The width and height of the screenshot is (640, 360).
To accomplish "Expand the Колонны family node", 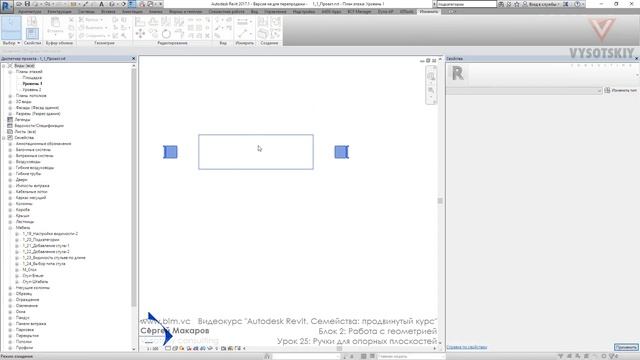I will 10,204.
